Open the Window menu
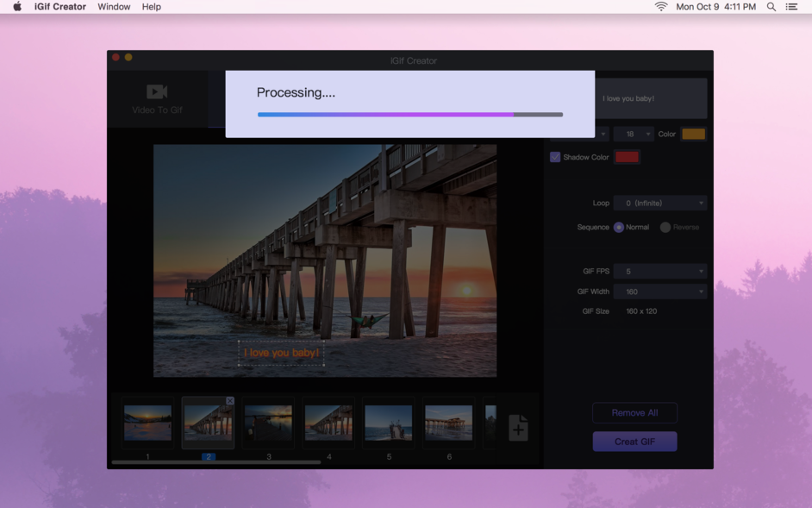This screenshot has height=508, width=812. click(114, 6)
